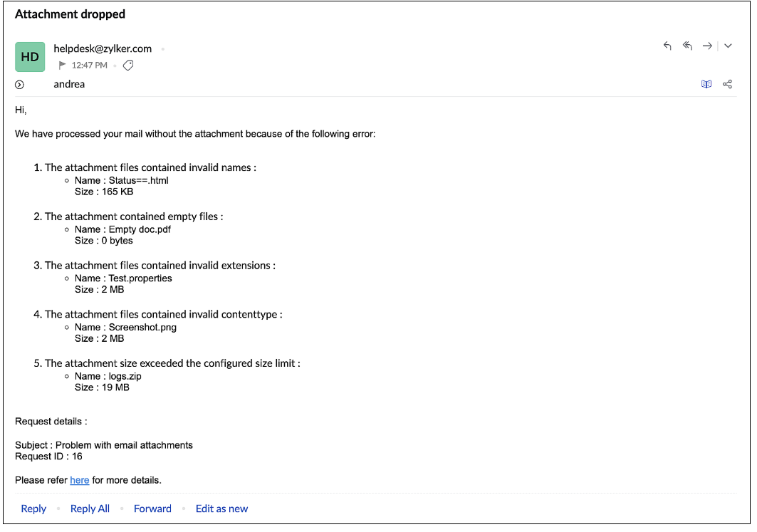Click the reply-all double arrow icon
This screenshot has height=532, width=757.
pos(687,46)
